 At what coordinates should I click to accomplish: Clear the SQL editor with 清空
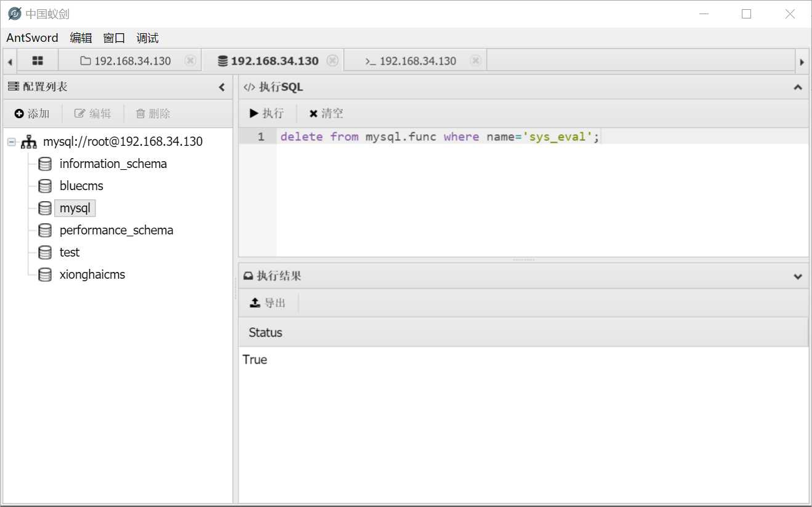[326, 113]
